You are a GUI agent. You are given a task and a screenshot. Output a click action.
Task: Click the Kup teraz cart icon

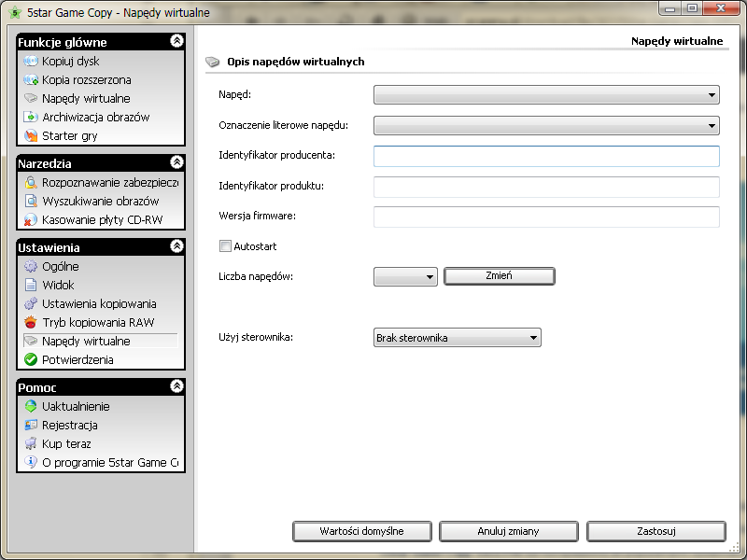(31, 444)
